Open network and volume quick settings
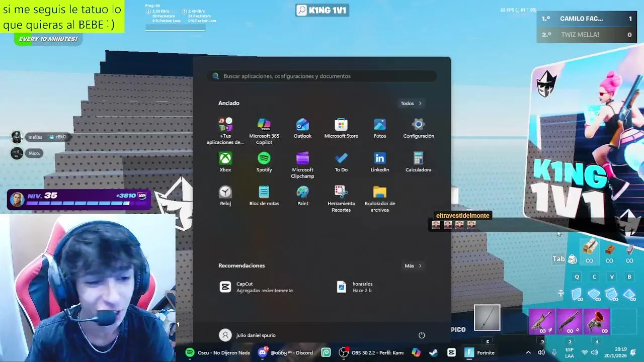This screenshot has width=644, height=362. point(591,353)
